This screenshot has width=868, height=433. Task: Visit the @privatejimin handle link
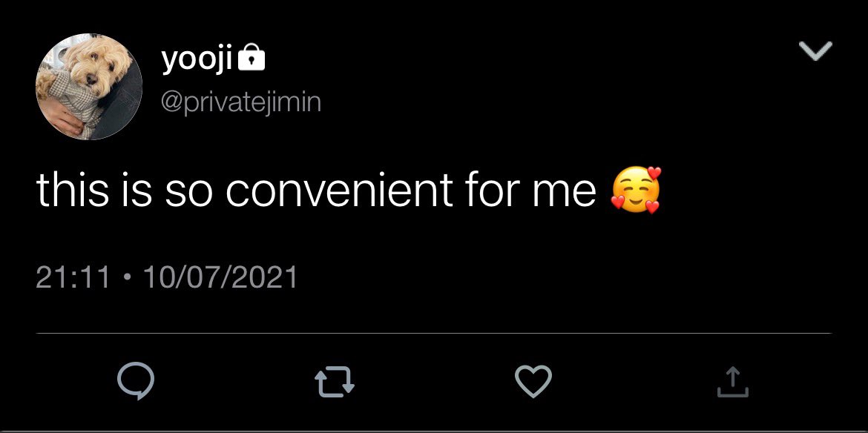(x=241, y=102)
